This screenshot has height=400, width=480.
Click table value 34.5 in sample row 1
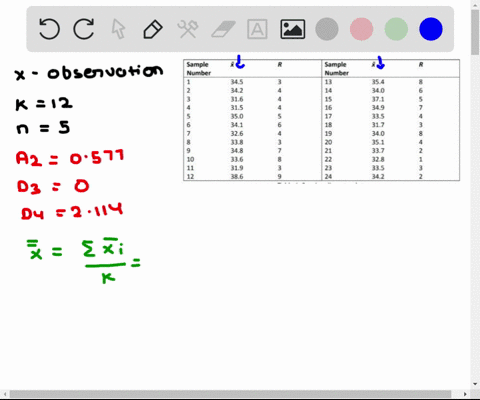pos(237,82)
